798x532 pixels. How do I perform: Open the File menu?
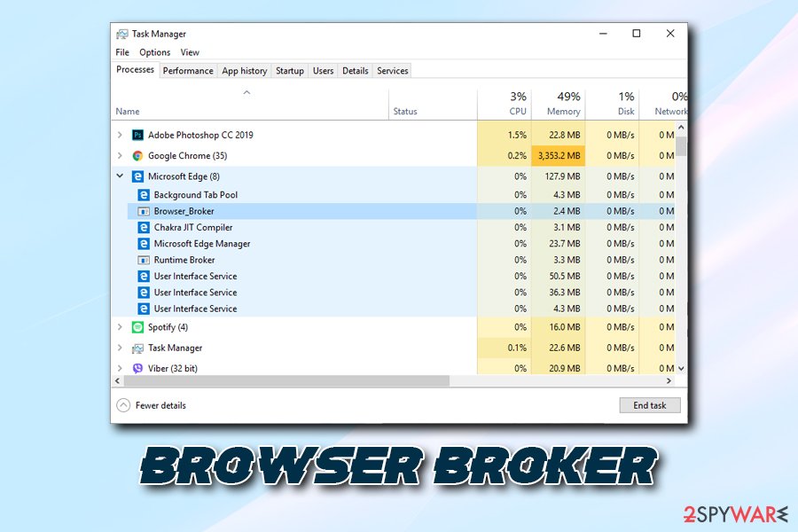pyautogui.click(x=122, y=52)
